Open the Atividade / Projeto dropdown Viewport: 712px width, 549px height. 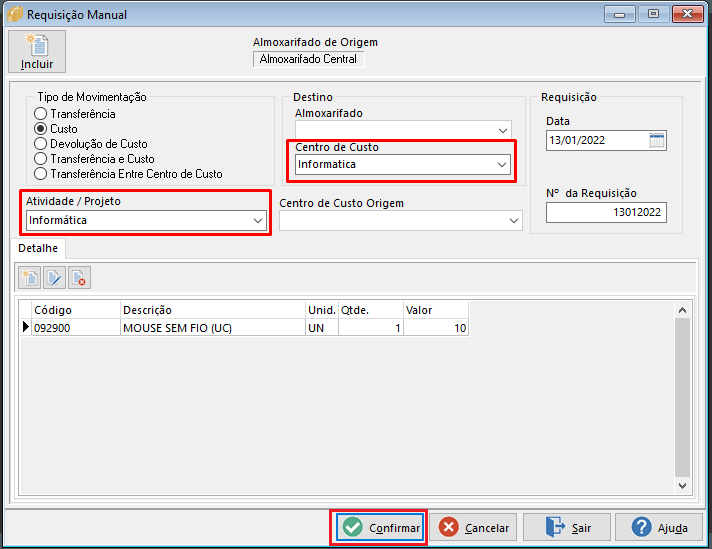pos(257,221)
